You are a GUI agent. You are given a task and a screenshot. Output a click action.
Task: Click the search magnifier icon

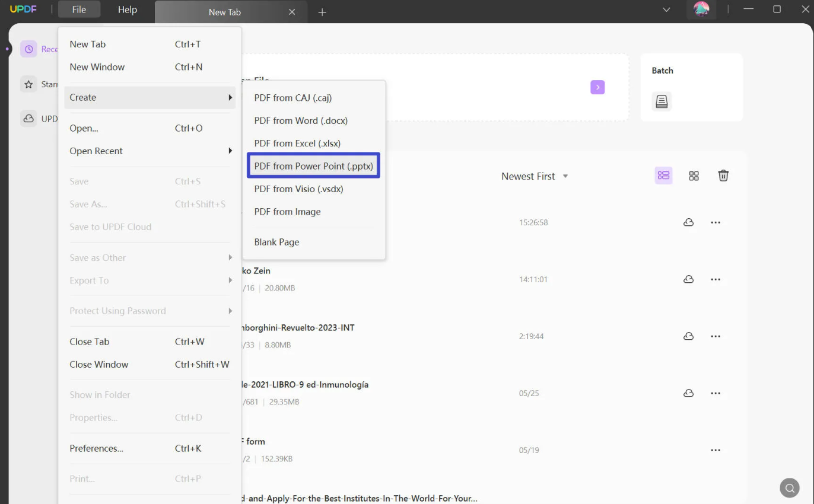790,488
